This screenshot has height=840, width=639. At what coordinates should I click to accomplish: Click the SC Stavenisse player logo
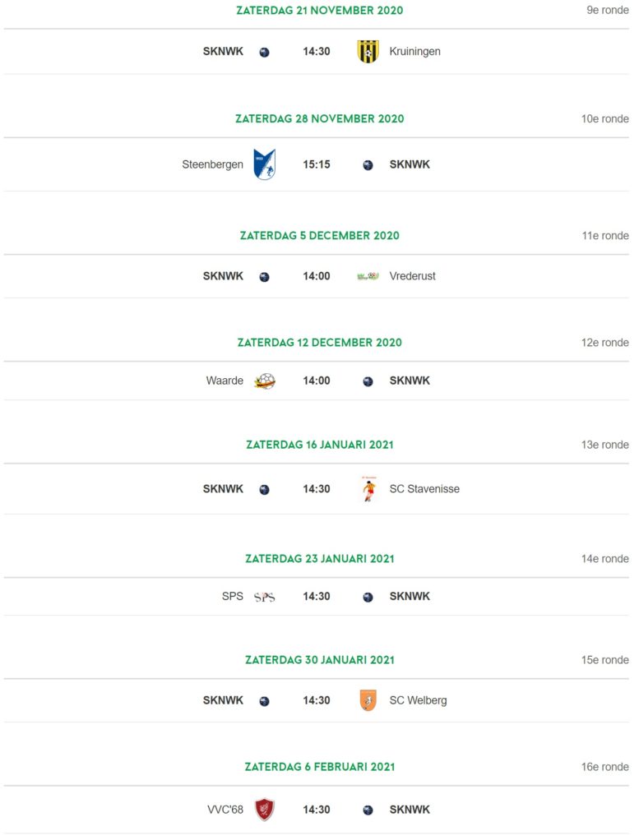[x=368, y=489]
